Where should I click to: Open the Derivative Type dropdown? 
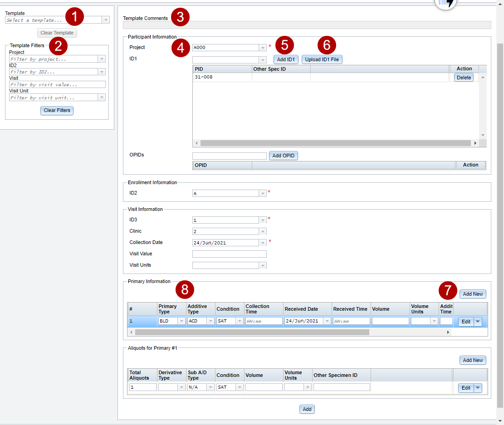pos(181,387)
